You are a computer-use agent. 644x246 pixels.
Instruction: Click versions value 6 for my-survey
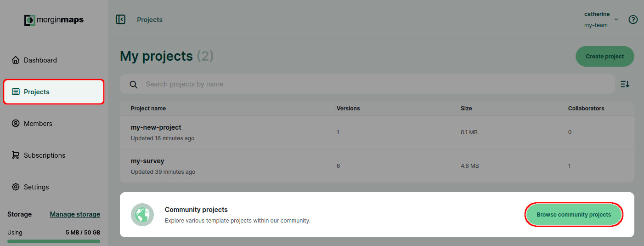[339, 166]
